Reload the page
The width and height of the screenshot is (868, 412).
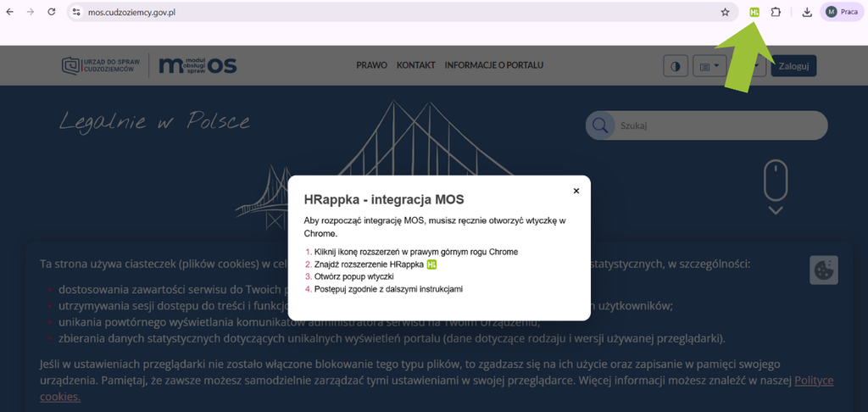tap(52, 12)
